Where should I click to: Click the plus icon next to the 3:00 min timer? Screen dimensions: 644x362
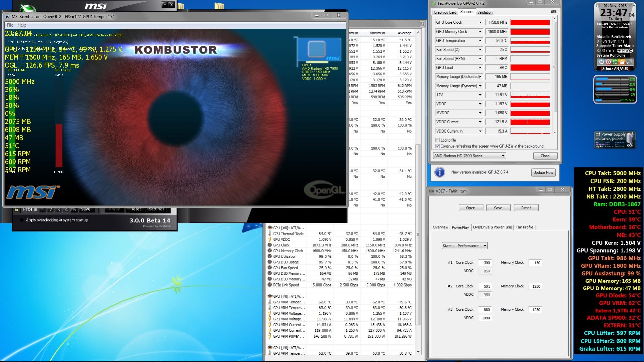click(x=619, y=51)
